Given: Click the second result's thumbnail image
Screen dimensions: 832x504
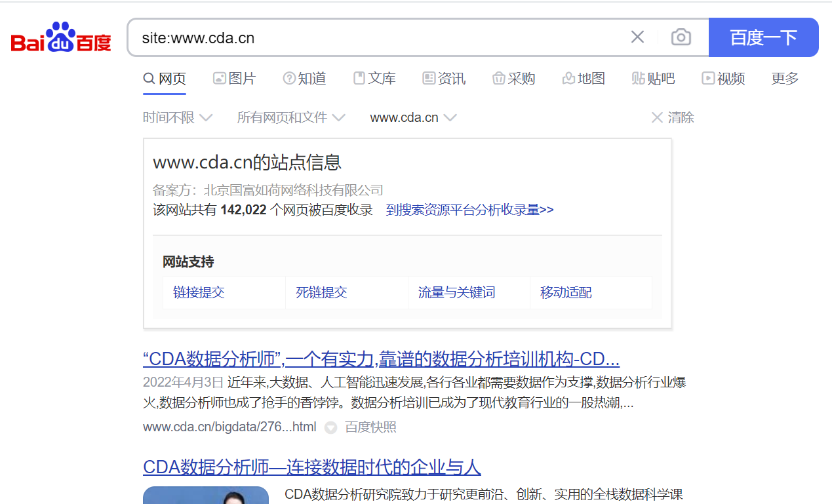Looking at the screenshot, I should click(206, 495).
